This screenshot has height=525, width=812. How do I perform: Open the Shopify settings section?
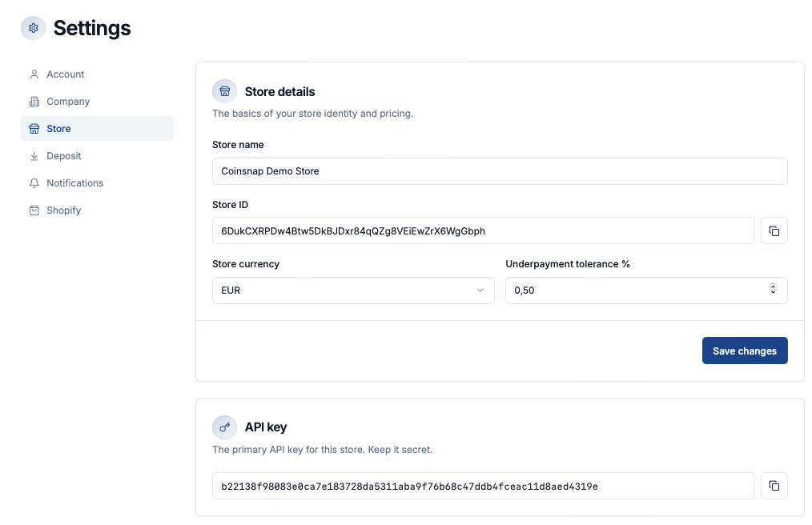(98, 210)
